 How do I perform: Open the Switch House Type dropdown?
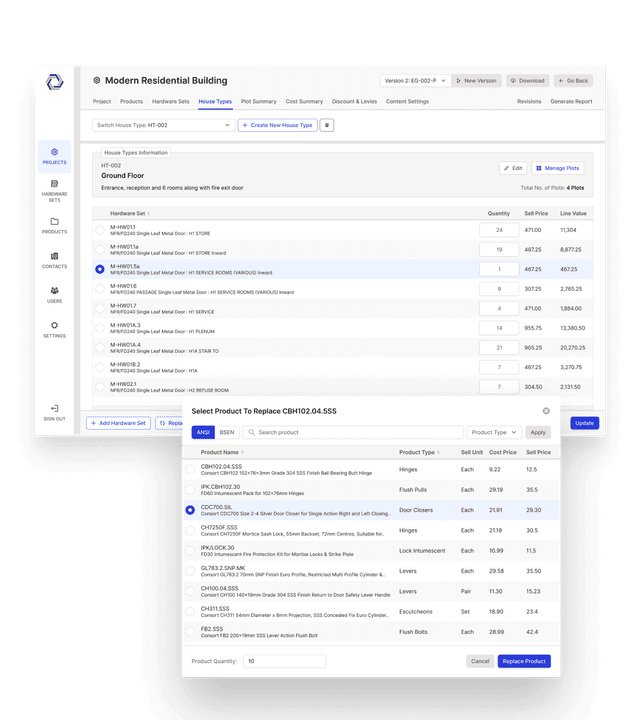click(163, 125)
